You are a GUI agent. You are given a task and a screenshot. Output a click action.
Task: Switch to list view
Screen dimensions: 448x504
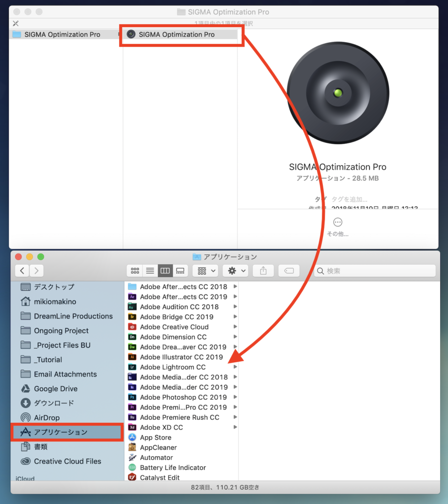(x=150, y=271)
